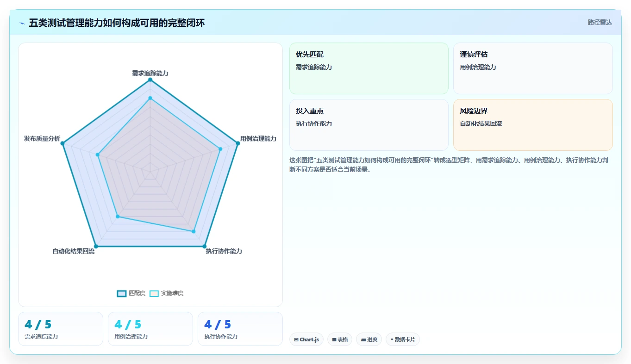
Task: Click 执行协作能力 text in 投入重点 card
Action: pyautogui.click(x=314, y=123)
